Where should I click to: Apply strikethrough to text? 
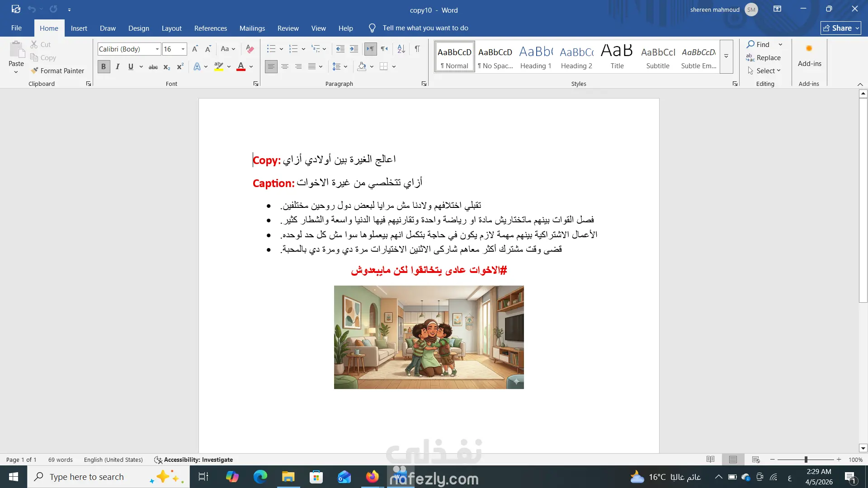click(x=153, y=67)
